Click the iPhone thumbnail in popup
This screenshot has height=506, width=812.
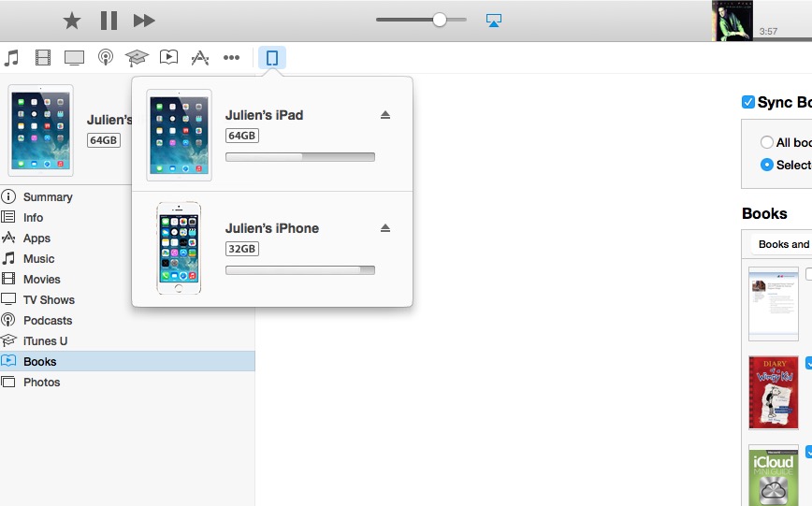pos(179,248)
